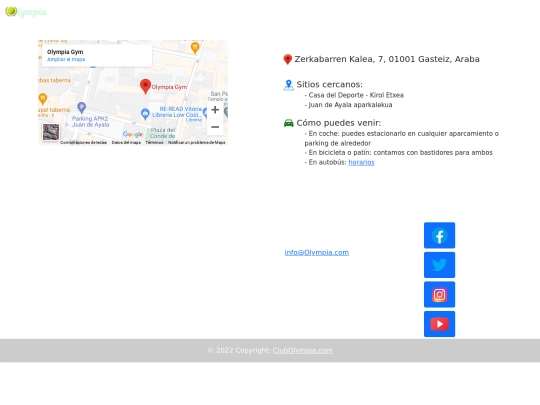Click the Google logo on the map
The height and width of the screenshot is (405, 540).
tap(133, 134)
